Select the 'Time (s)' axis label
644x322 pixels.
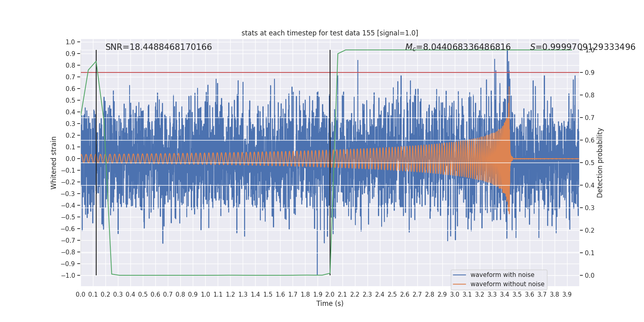(x=330, y=303)
